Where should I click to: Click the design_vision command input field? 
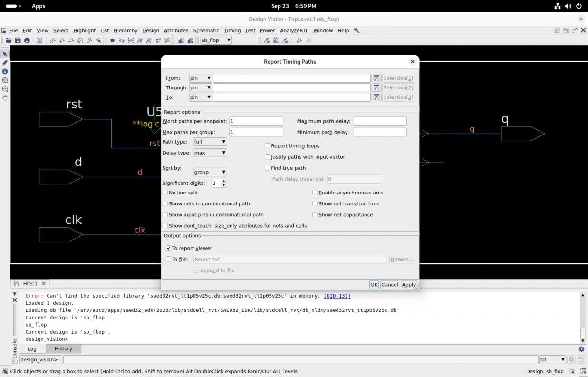[300, 360]
